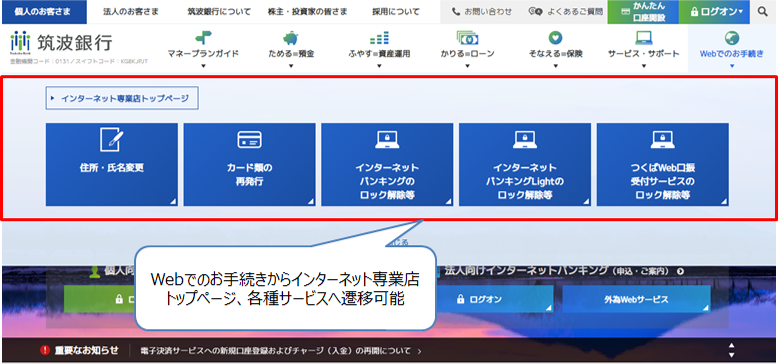Expand the マネープランガイド dropdown arrow
This screenshot has width=778, height=364.
pos(203,65)
